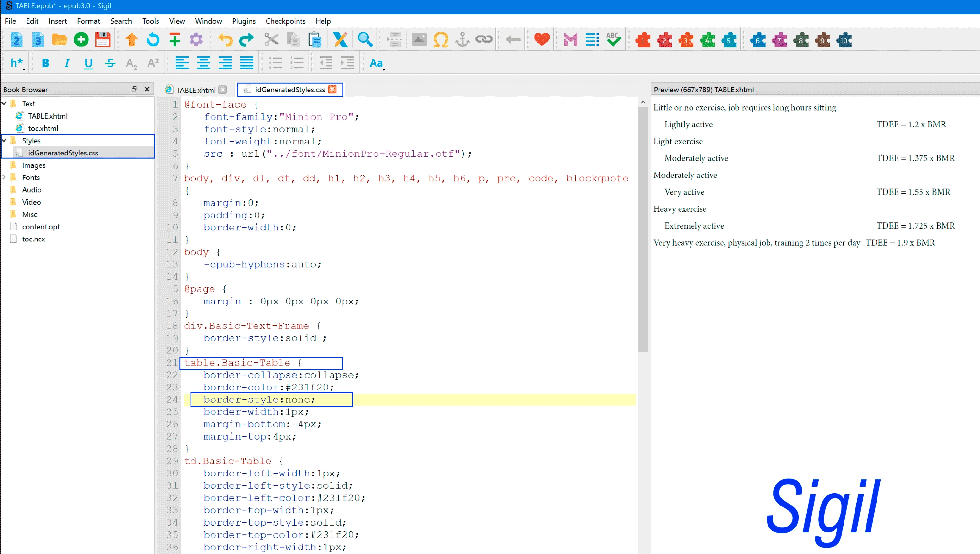Click the Save floppy disk icon
This screenshot has height=554, width=980.
coord(103,39)
